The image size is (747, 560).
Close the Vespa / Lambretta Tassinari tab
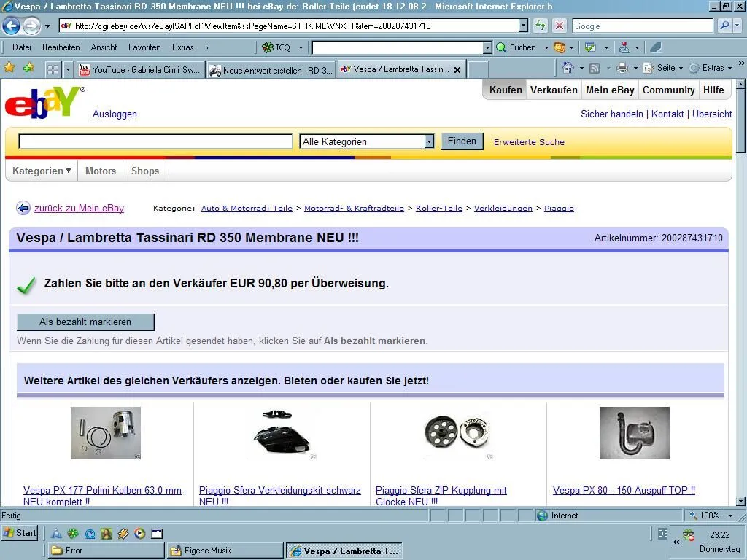[x=457, y=70]
